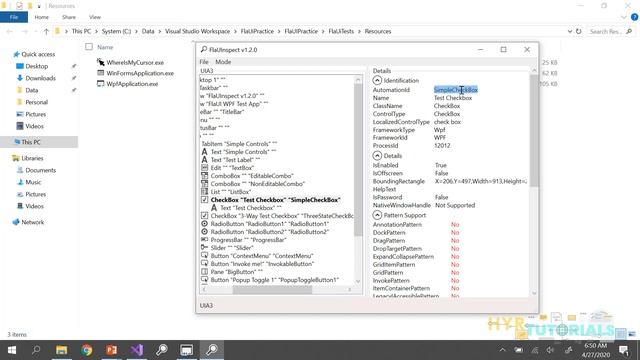
Task: Open the File menu in FlaUInspect
Action: point(204,62)
